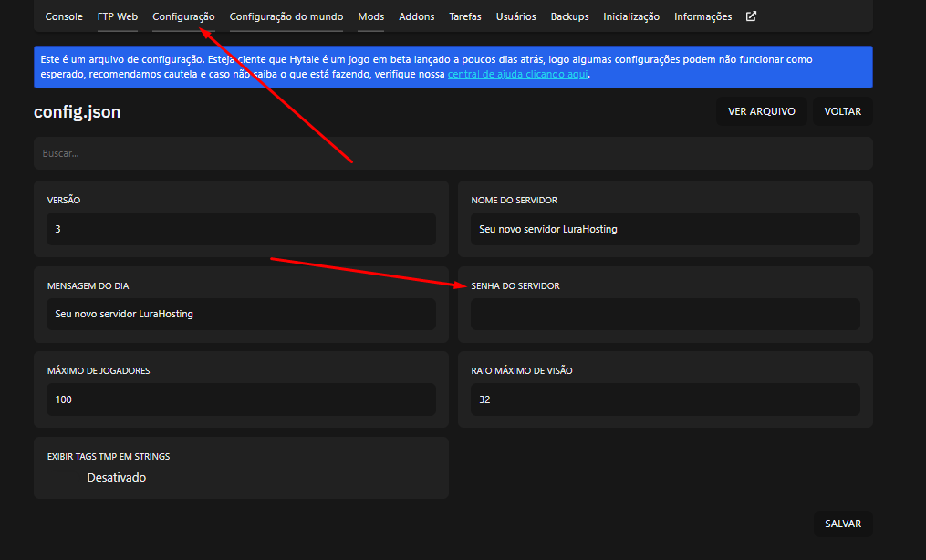This screenshot has height=560, width=926.
Task: Edit the Raio Máximo de Visão field
Action: pos(665,399)
